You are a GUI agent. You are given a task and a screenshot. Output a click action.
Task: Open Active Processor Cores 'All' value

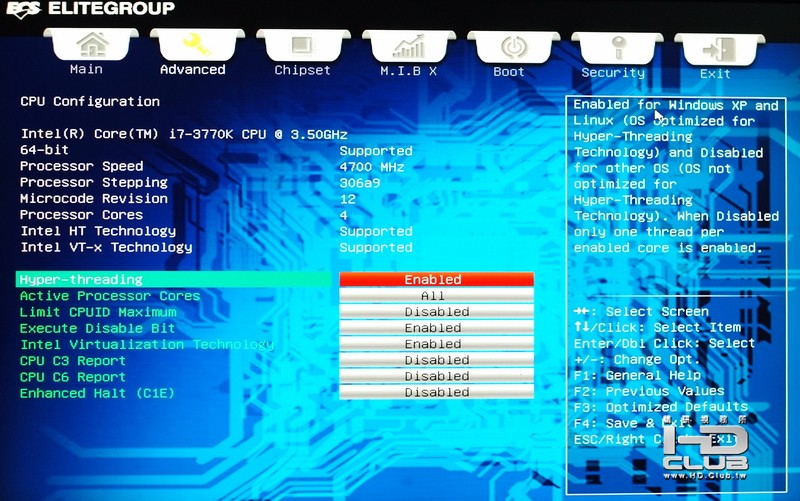[436, 296]
